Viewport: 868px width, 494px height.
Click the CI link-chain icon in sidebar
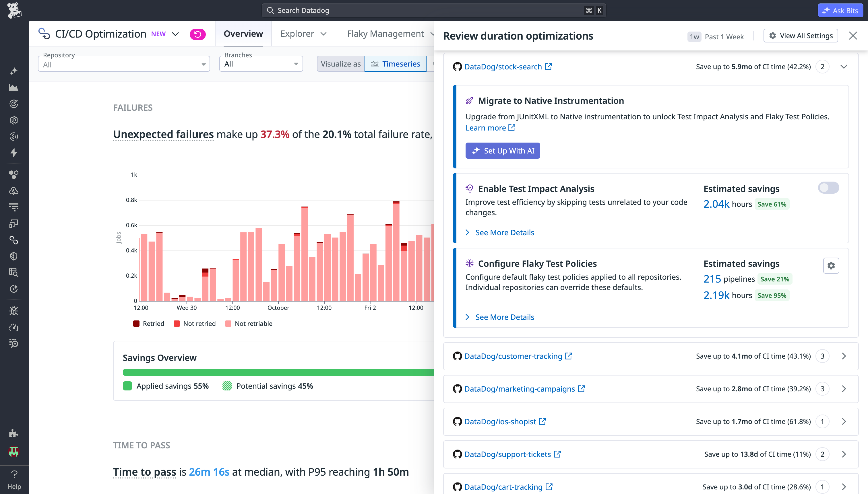click(x=13, y=240)
